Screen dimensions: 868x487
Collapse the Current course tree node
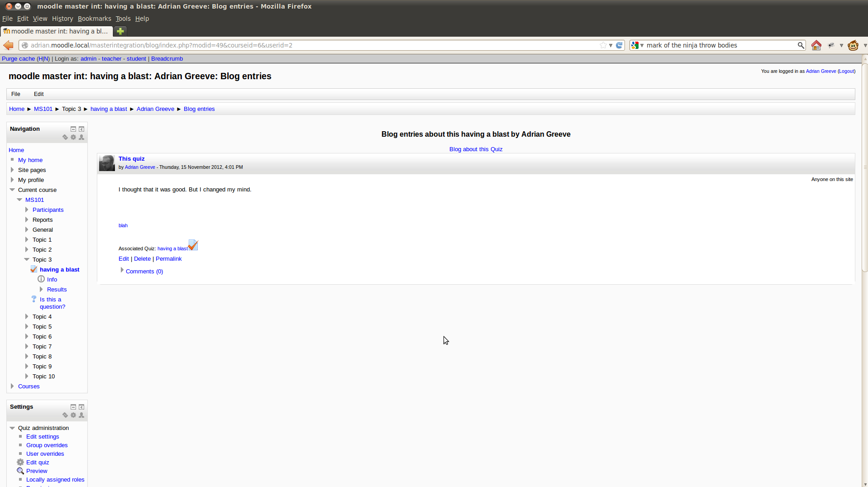click(x=12, y=190)
